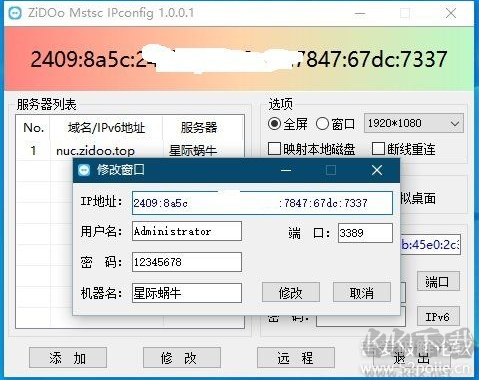This screenshot has width=479, height=380.
Task: Click the 机器名 field containing 星际蜗牛
Action: point(187,293)
